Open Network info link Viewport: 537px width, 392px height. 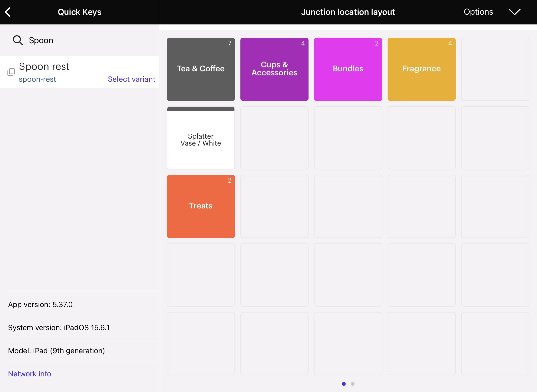coord(30,374)
